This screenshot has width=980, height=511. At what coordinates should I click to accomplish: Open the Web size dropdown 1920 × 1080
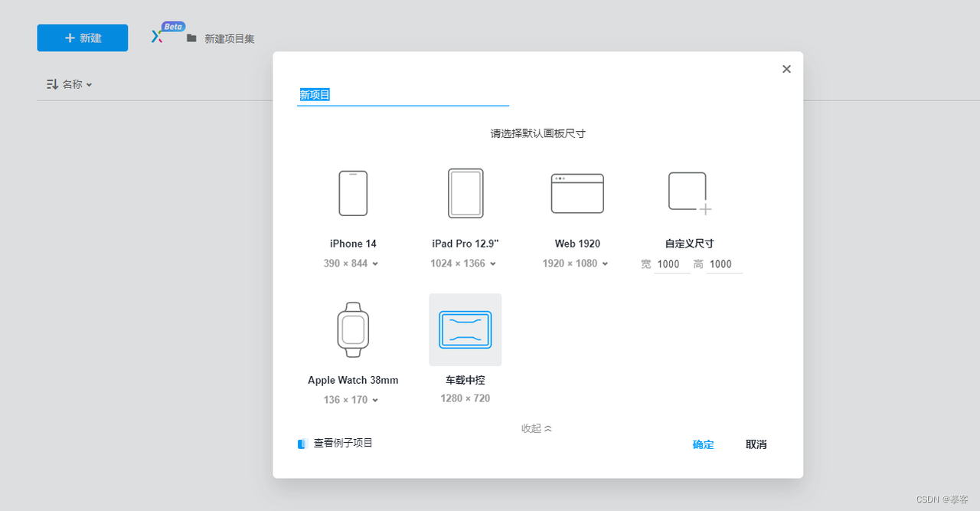[x=575, y=264]
